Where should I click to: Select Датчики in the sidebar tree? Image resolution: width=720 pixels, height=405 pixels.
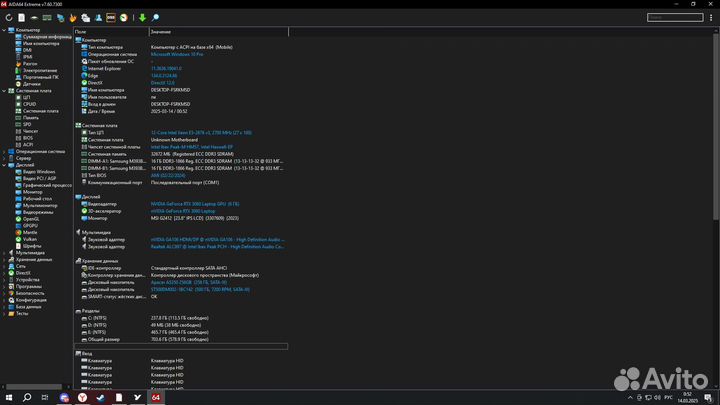pyautogui.click(x=32, y=84)
